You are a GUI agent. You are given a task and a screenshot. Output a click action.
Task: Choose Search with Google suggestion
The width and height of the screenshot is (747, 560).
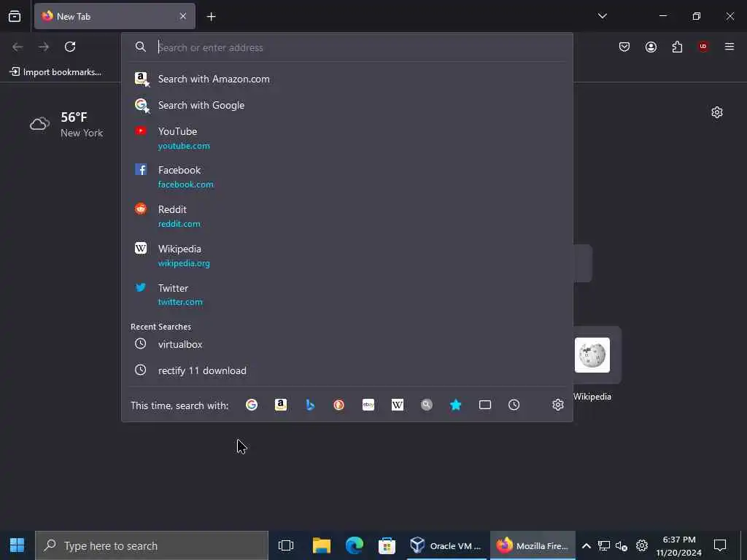tap(347, 105)
